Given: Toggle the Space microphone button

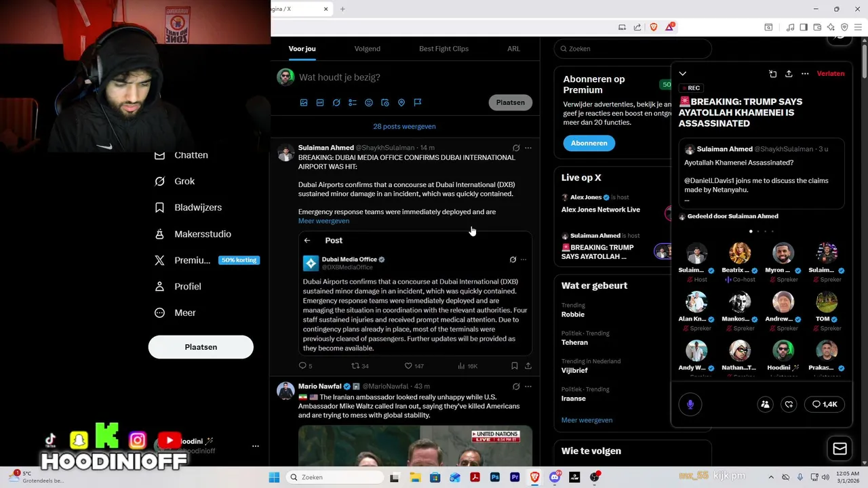Looking at the screenshot, I should pos(690,405).
